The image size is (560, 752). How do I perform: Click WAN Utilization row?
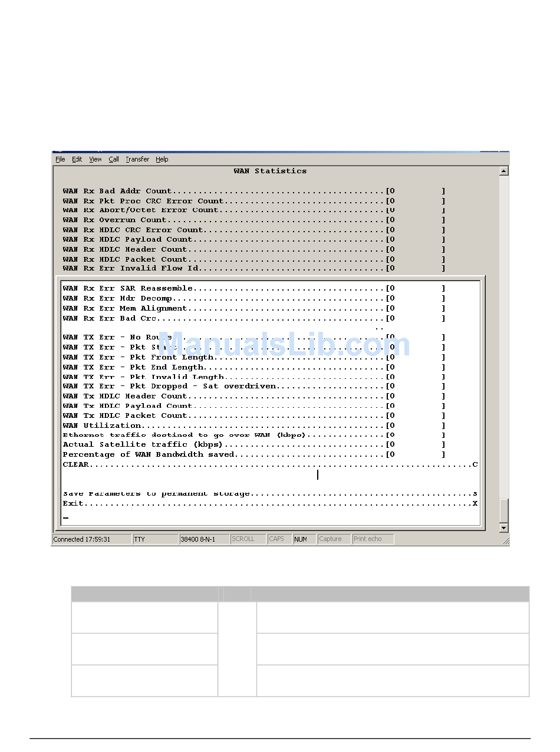click(254, 426)
